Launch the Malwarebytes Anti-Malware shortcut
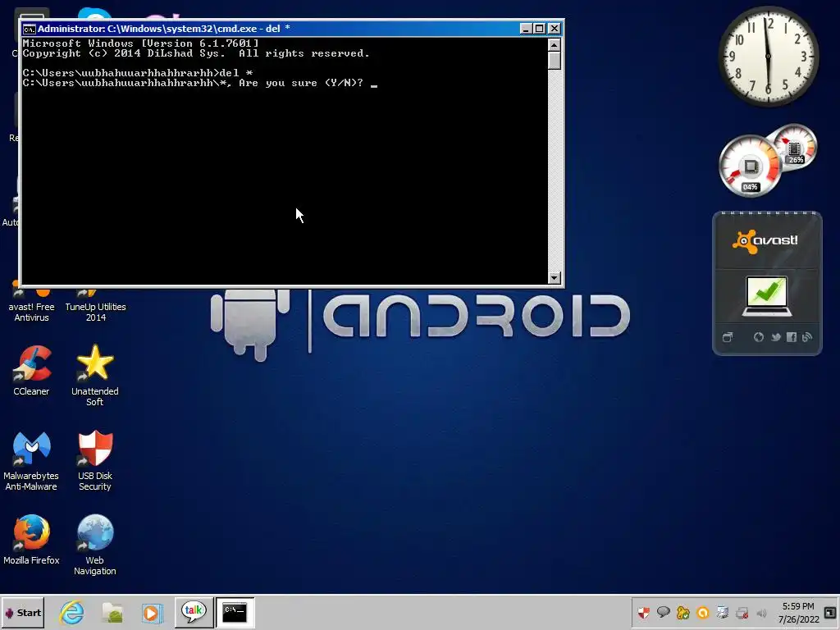This screenshot has width=840, height=630. click(x=31, y=461)
